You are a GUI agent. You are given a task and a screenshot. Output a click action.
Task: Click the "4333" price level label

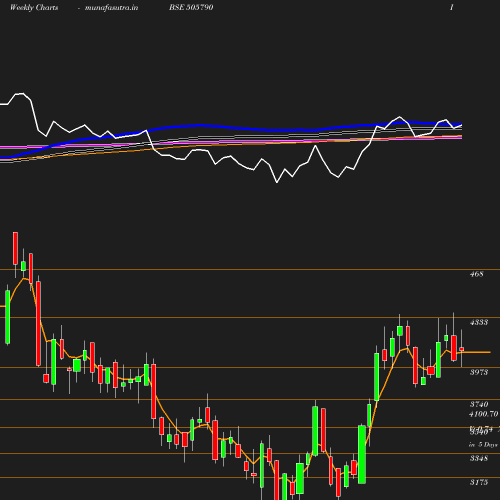[479, 322]
